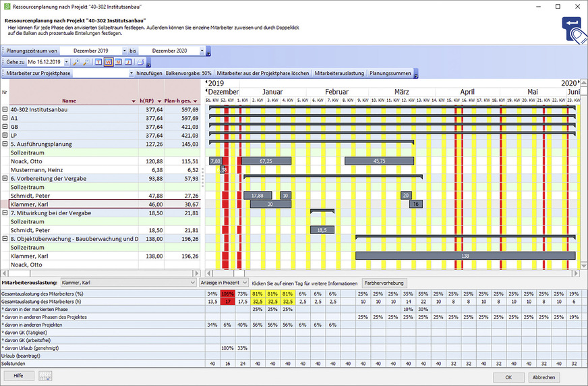Open the Planungszeitraum start month dropdown
This screenshot has width=588, height=386.
click(124, 51)
